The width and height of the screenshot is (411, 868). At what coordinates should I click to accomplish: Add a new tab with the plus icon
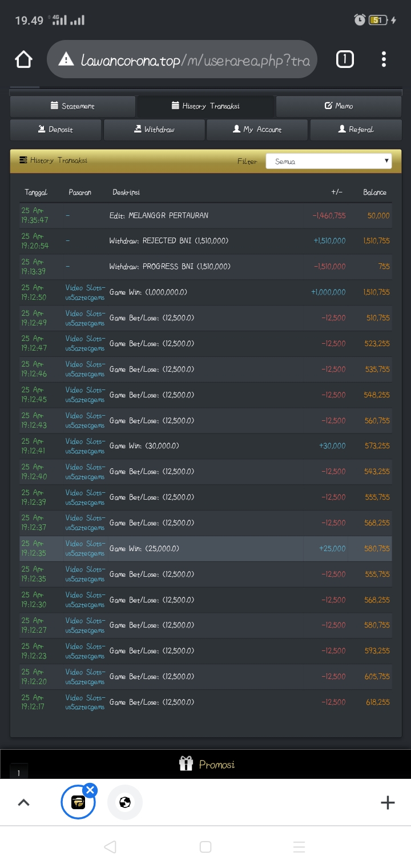tap(388, 802)
